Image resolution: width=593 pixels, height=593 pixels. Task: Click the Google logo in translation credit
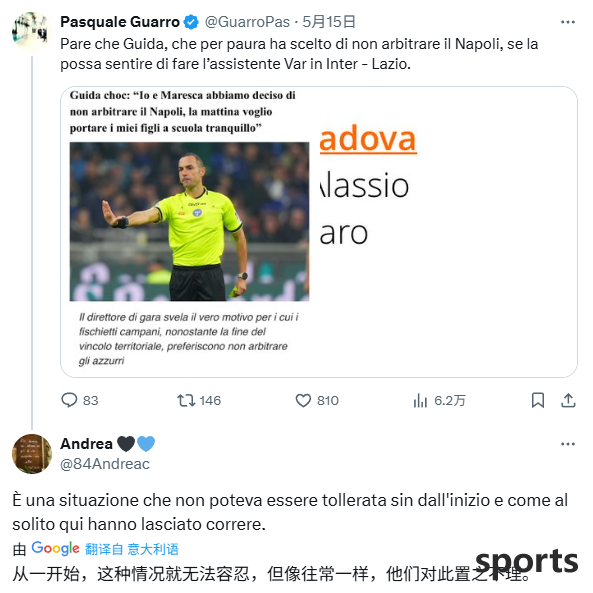point(56,548)
